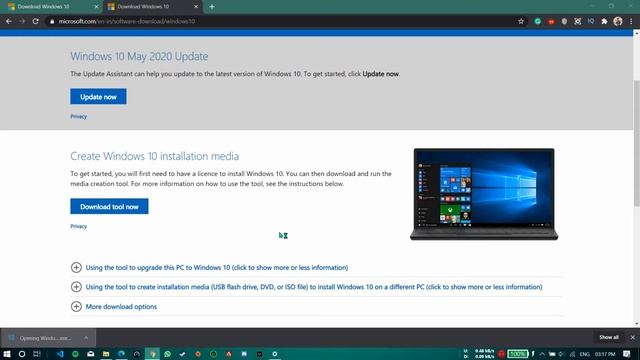
Task: Open the Windows Start menu
Action: 7,354
